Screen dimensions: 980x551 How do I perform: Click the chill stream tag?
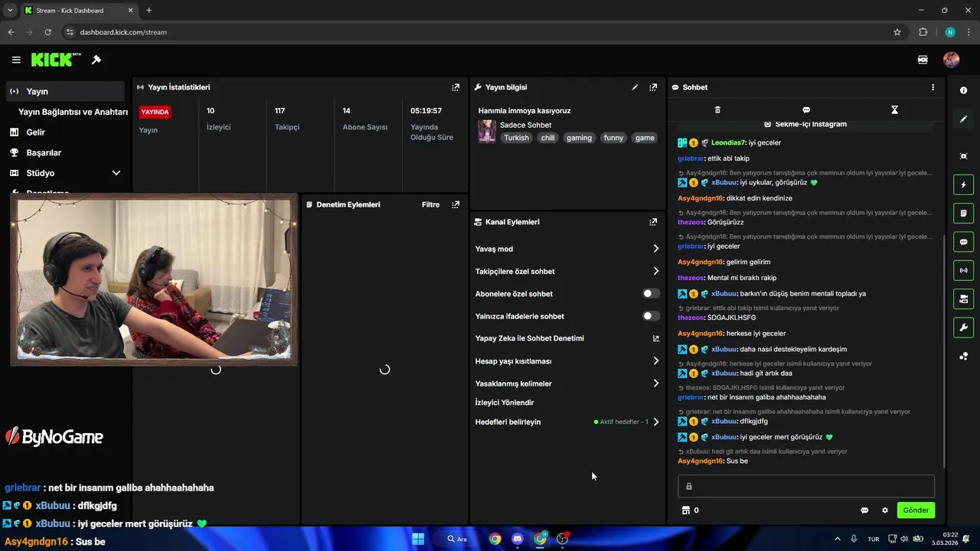click(547, 138)
